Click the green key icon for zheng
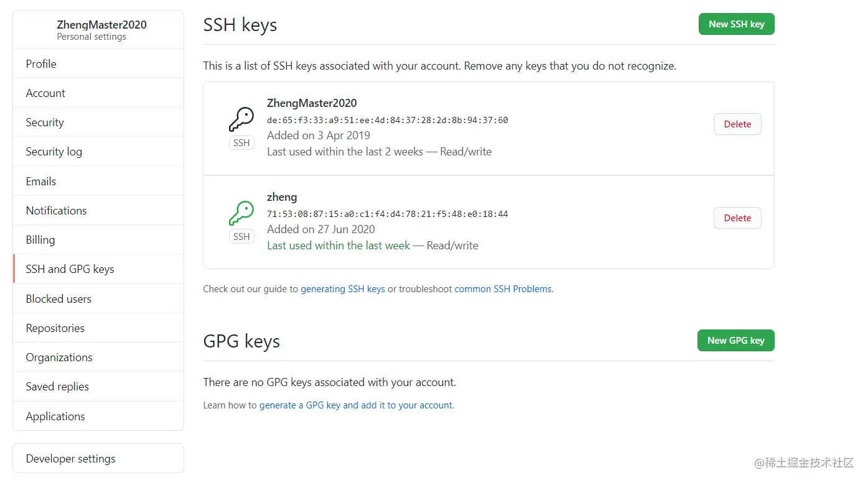Viewport: 868px width, 483px height. (241, 213)
